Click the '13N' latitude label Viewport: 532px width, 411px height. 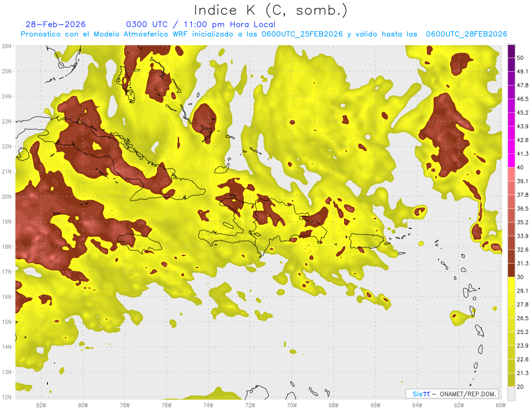7,372
